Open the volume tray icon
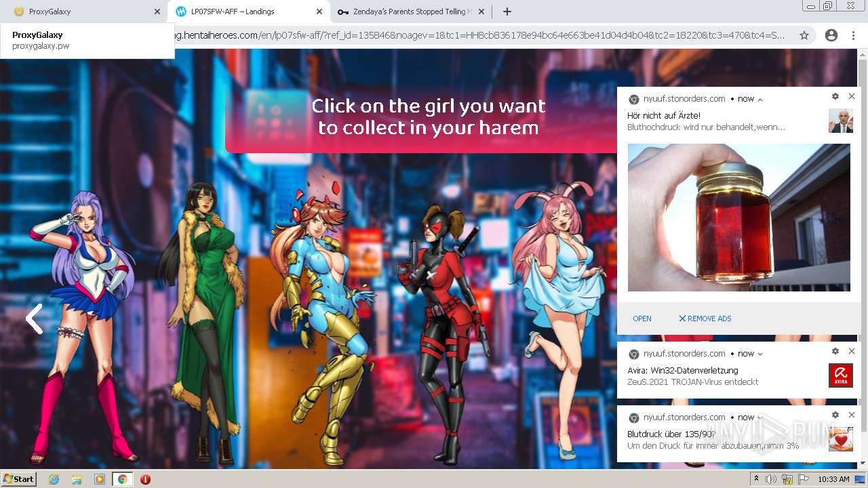Image resolution: width=868 pixels, height=488 pixels. tap(771, 479)
